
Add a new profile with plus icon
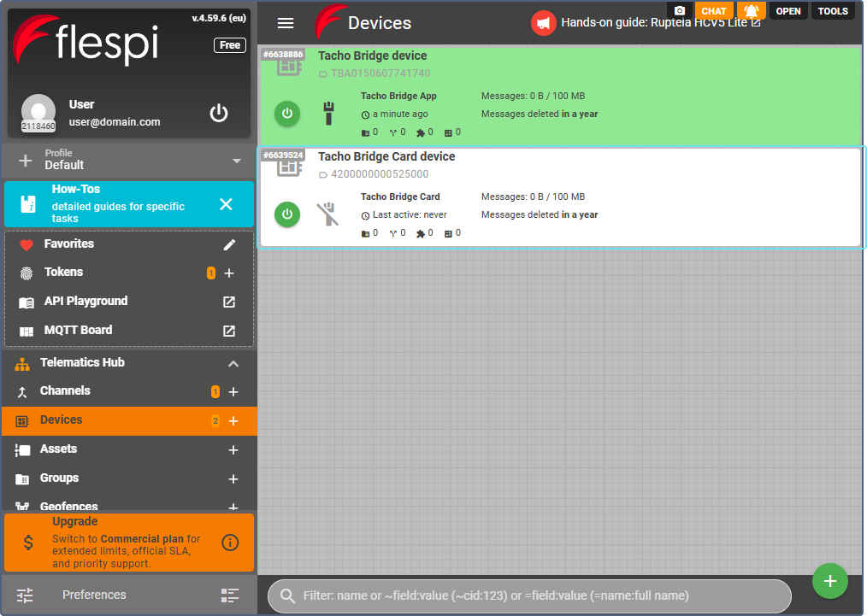(26, 161)
